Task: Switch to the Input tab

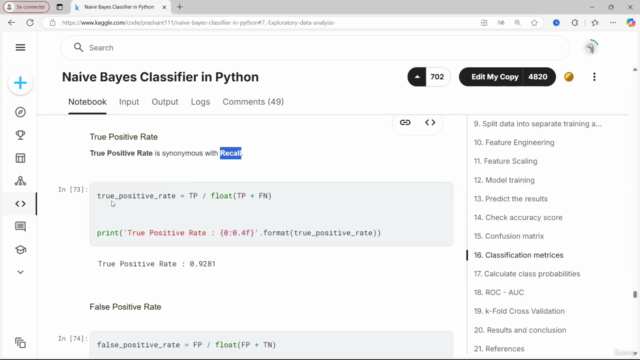Action: (x=129, y=102)
